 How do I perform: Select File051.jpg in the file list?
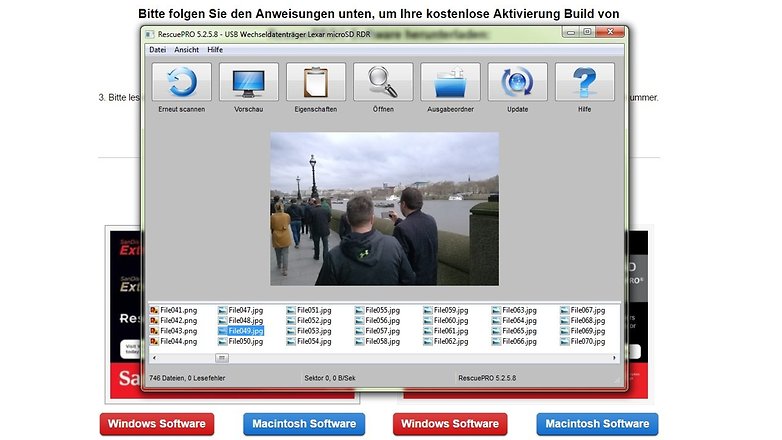(x=309, y=310)
